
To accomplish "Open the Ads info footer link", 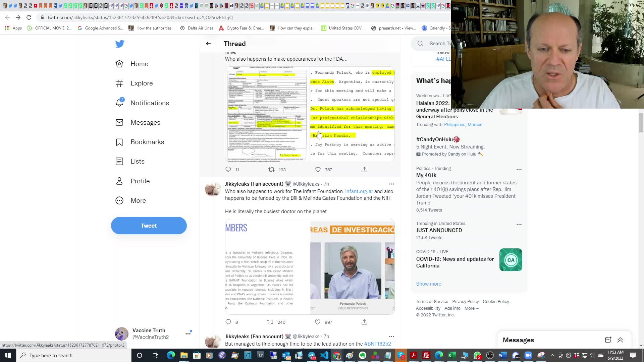I will (x=452, y=308).
